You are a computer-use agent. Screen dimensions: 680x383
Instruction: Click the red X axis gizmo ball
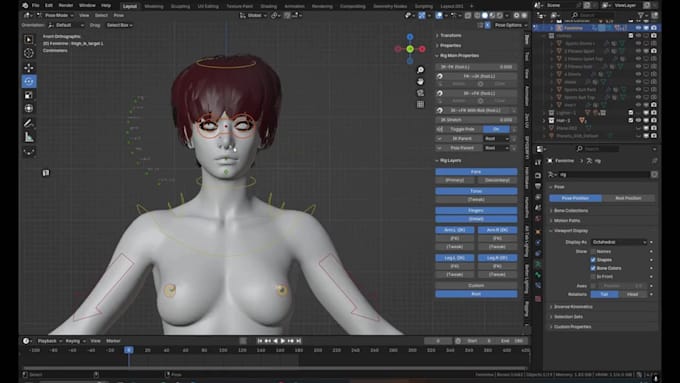coord(422,49)
